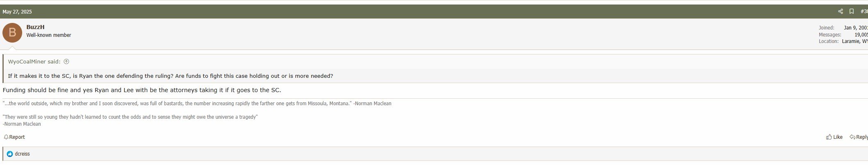The height and width of the screenshot is (165, 868).
Task: Click the "WyoCoalMiner said:" quote attribution
Action: pos(34,62)
